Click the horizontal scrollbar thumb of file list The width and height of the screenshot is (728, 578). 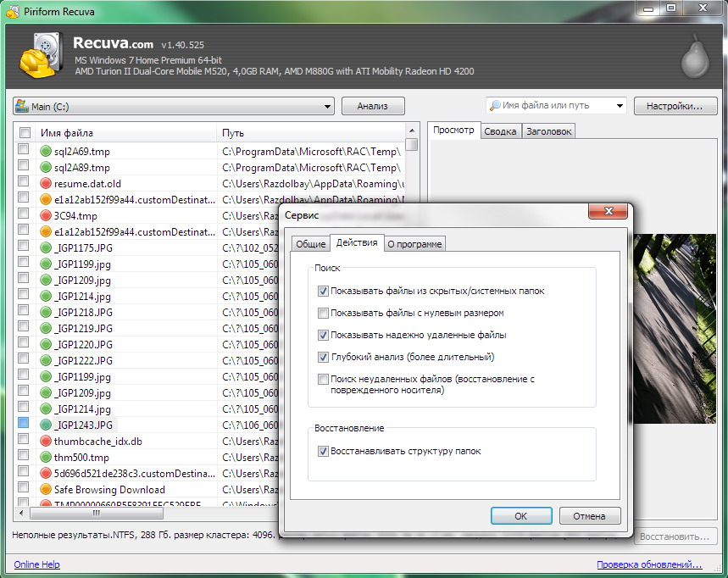click(97, 513)
